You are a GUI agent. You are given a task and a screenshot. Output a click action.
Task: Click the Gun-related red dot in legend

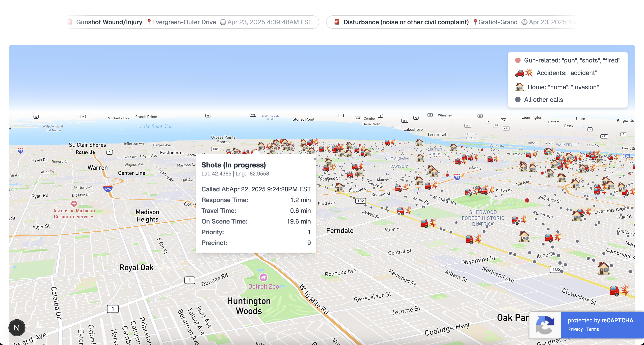pyautogui.click(x=518, y=60)
